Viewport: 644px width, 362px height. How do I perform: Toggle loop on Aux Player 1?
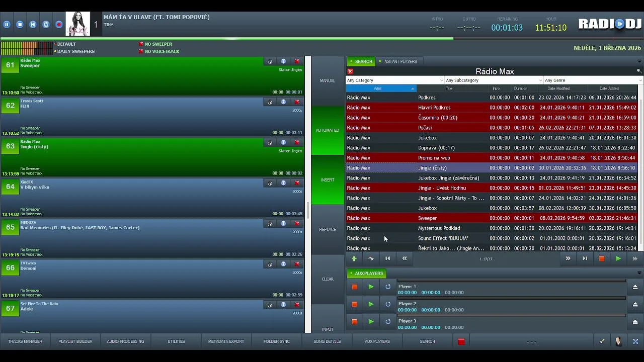point(388,287)
